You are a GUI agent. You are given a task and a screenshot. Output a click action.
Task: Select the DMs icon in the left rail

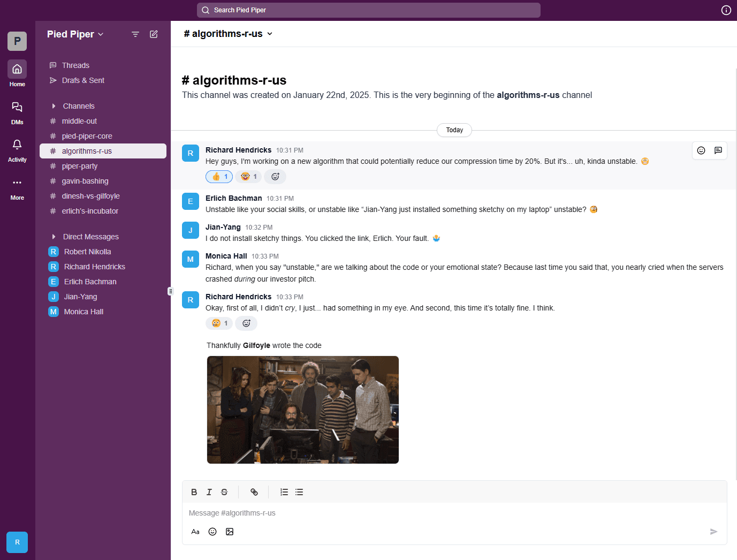click(x=17, y=108)
